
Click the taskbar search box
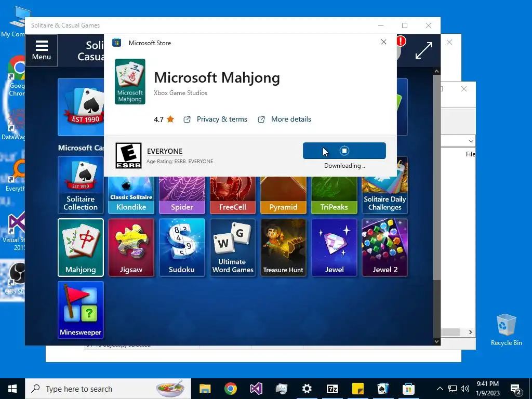tap(108, 389)
